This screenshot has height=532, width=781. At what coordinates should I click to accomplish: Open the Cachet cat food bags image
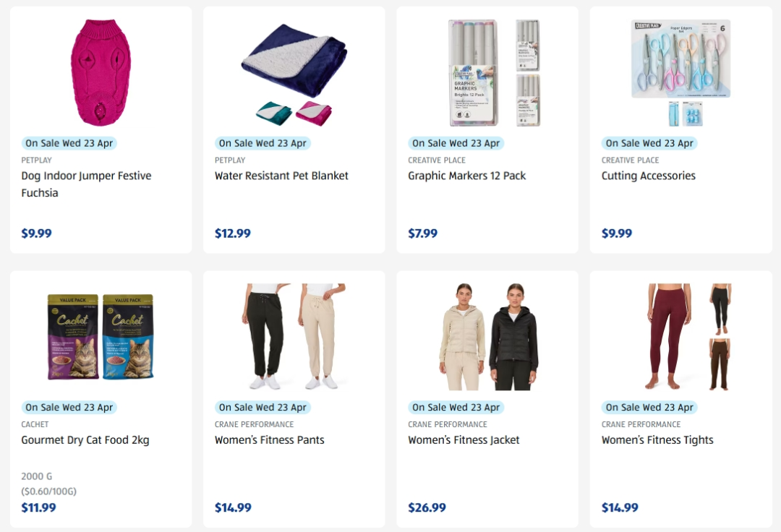tap(101, 337)
